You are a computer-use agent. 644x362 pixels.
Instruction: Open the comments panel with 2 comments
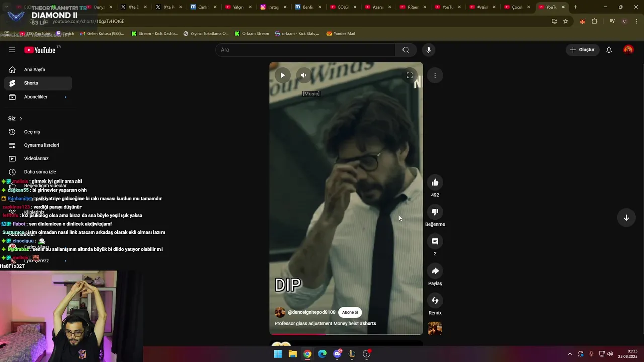click(435, 242)
